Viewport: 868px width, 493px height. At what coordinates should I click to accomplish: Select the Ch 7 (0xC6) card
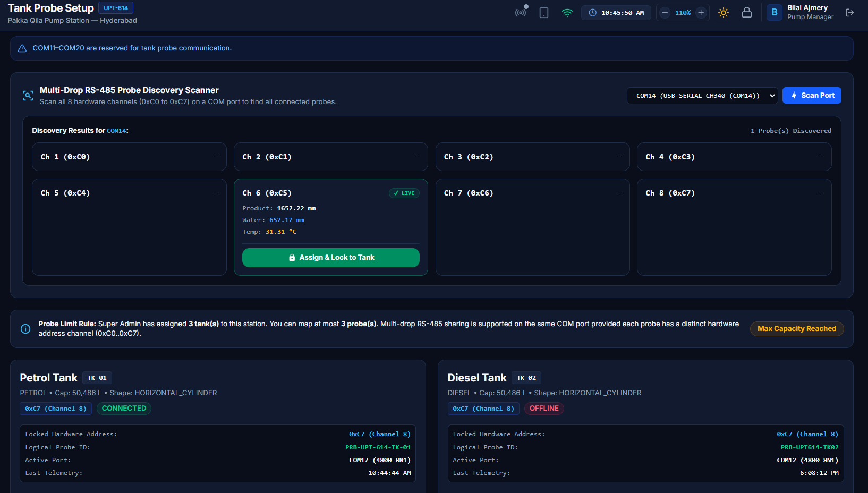pyautogui.click(x=533, y=227)
